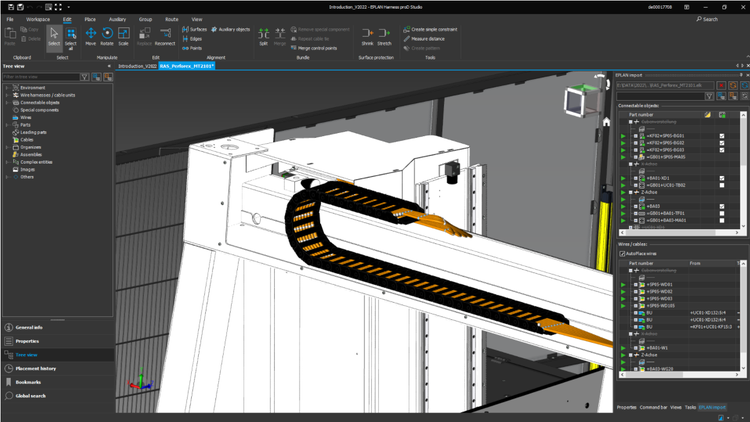Expand the Environment tree node

(7, 88)
